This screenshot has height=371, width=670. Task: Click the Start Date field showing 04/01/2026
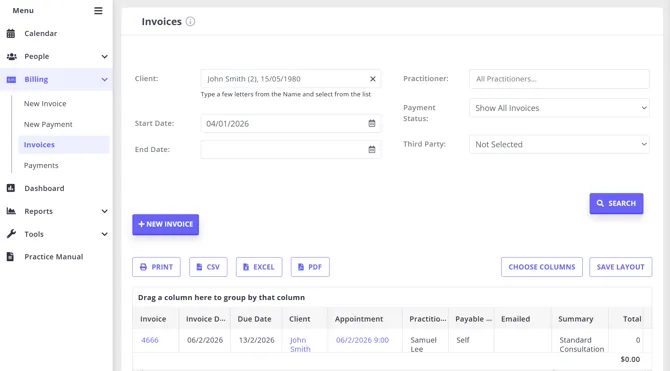[x=291, y=124]
